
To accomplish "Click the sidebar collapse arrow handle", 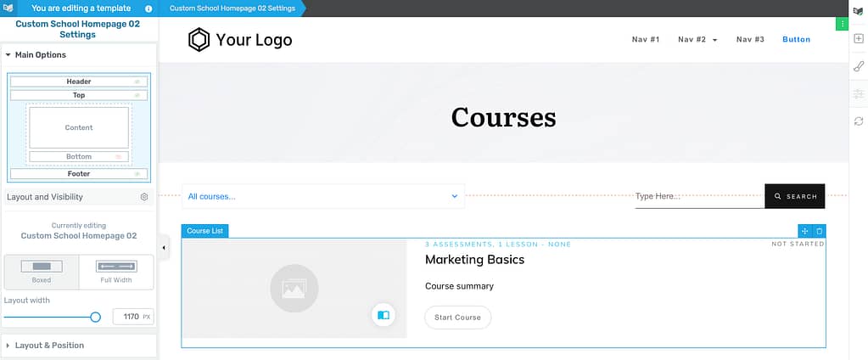I will coord(163,248).
